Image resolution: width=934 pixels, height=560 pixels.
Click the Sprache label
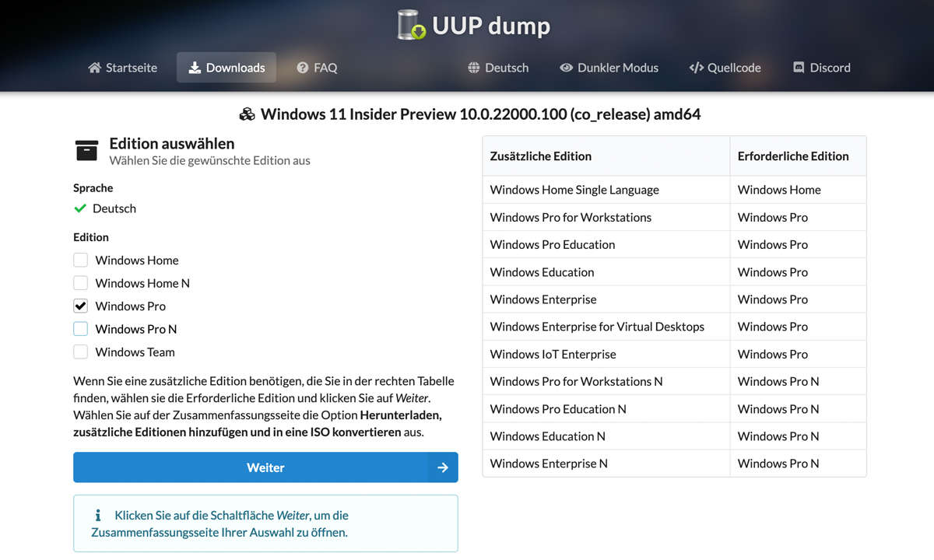click(93, 187)
